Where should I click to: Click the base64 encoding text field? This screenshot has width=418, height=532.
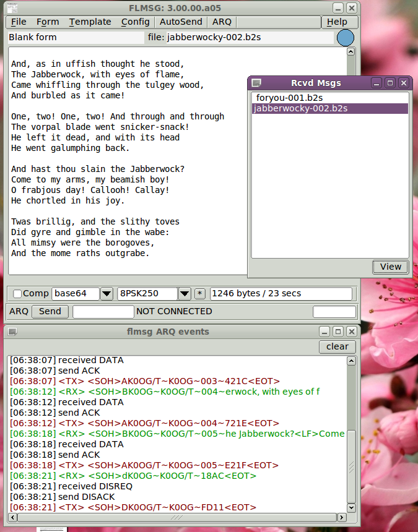click(76, 294)
